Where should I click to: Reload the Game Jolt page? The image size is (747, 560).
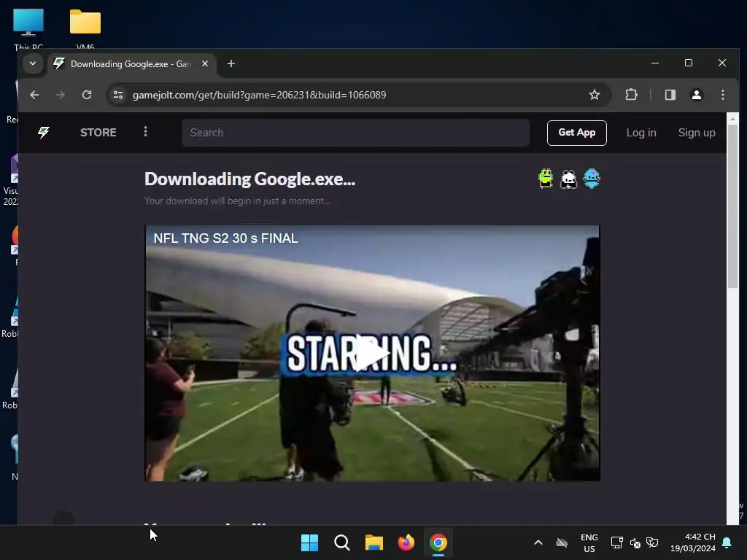[87, 95]
